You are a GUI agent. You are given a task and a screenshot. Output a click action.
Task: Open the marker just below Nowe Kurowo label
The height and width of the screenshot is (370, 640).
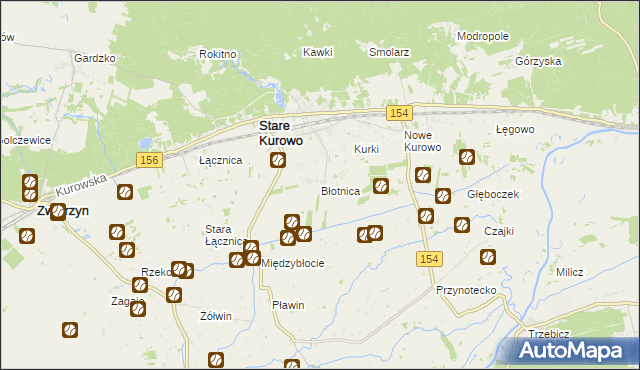423,175
